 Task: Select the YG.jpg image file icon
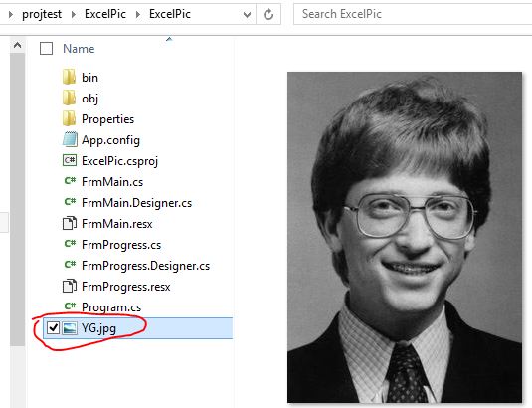click(x=70, y=328)
